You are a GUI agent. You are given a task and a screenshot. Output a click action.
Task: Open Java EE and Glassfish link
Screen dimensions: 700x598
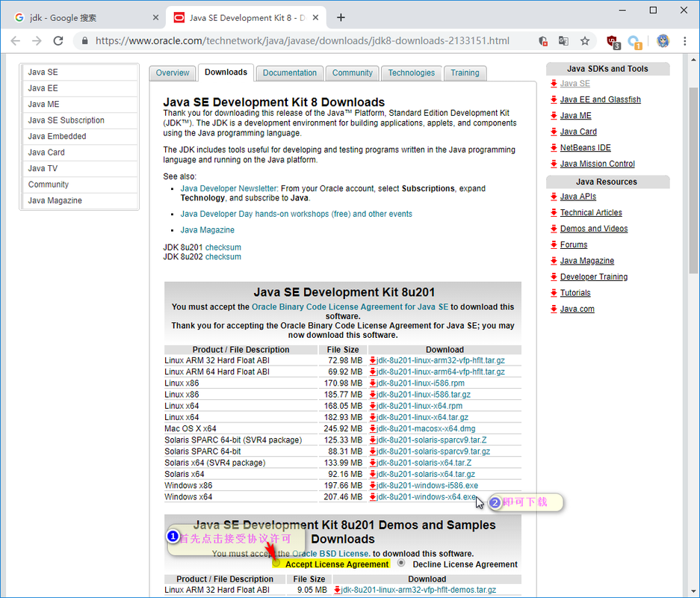click(601, 99)
